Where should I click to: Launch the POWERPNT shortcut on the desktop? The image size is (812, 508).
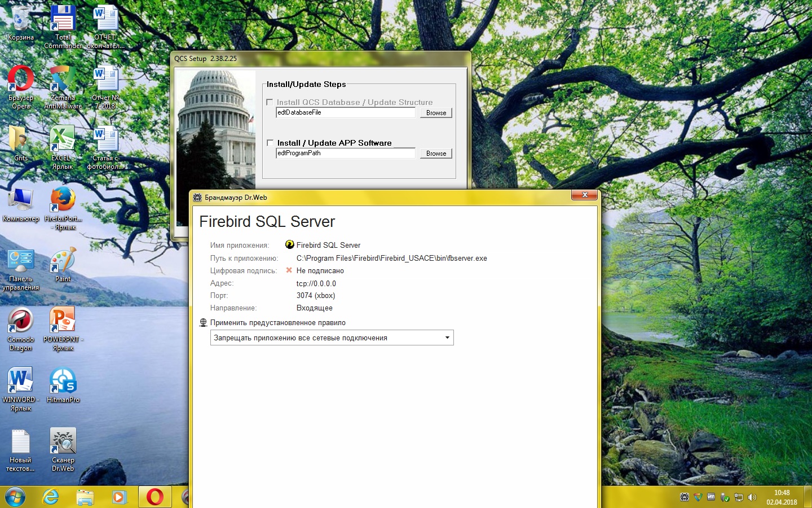[63, 329]
